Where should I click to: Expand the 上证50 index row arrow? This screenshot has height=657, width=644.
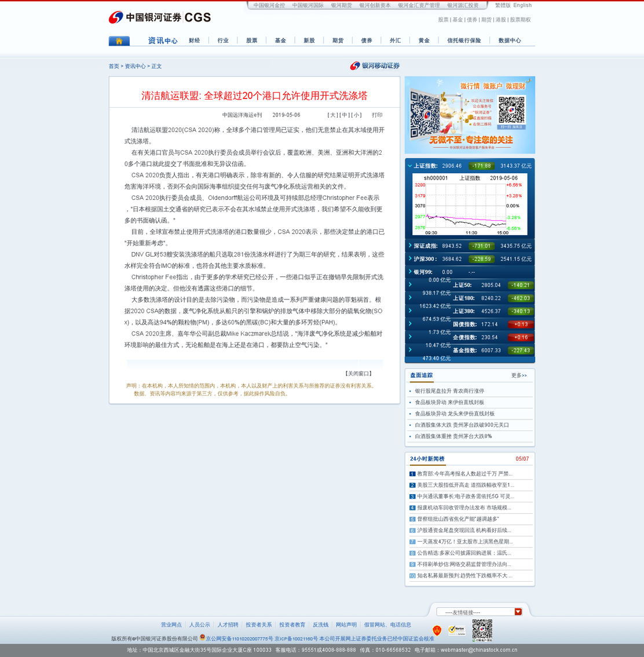point(410,284)
